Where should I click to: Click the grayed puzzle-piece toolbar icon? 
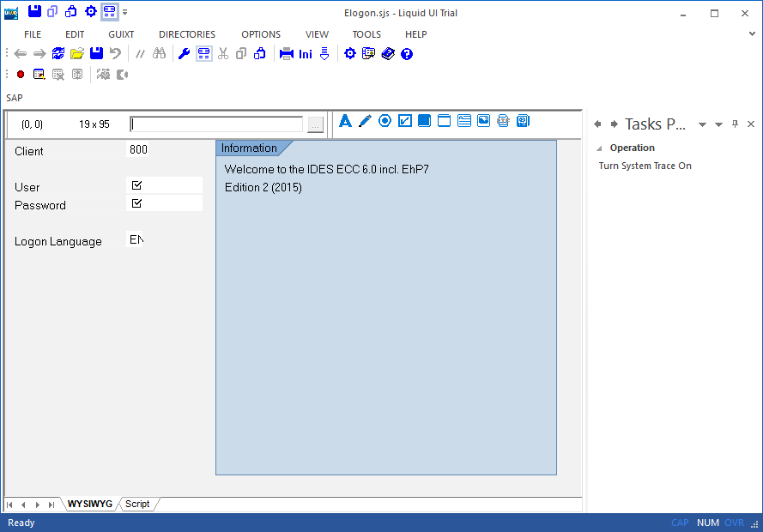[103, 75]
